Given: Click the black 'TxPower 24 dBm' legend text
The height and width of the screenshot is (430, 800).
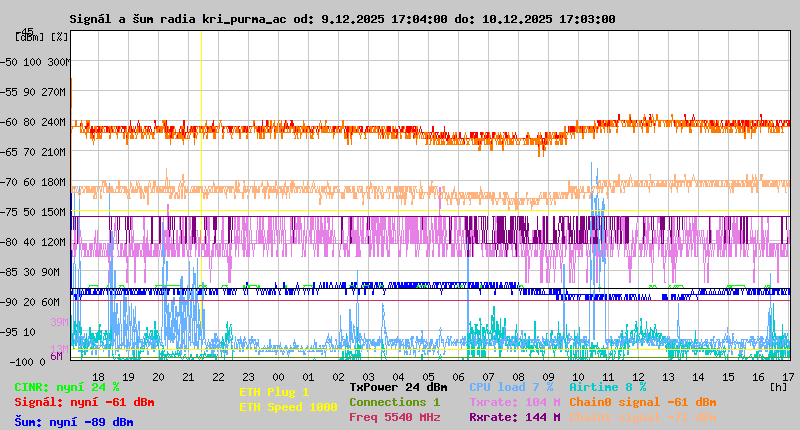Looking at the screenshot, I should point(398,387).
